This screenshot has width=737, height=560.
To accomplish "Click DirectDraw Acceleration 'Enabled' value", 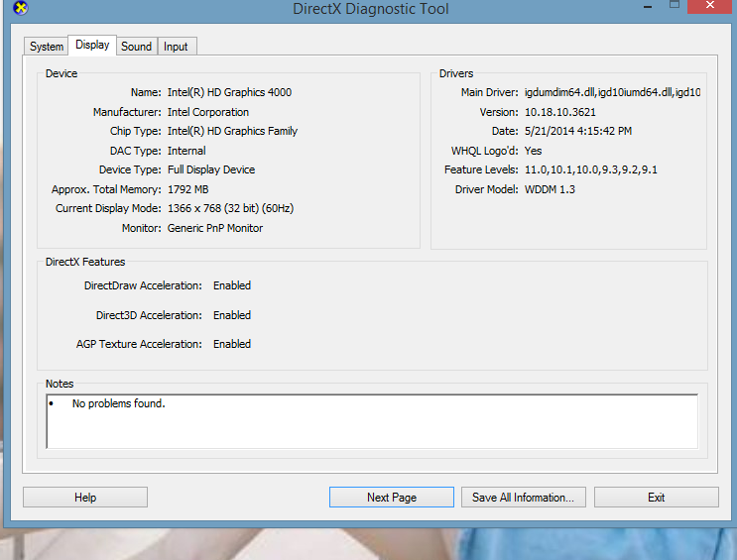I will [232, 285].
